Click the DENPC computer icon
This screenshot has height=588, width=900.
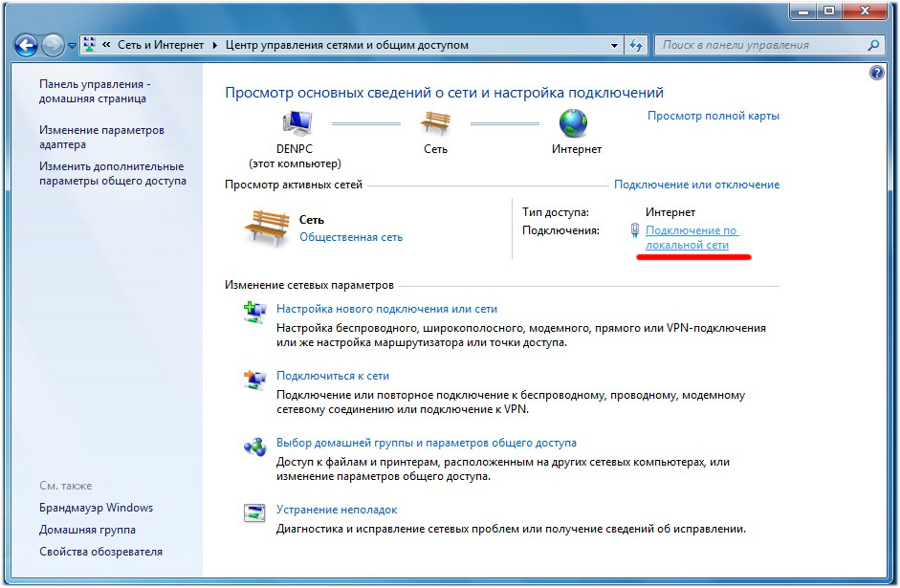(x=297, y=122)
